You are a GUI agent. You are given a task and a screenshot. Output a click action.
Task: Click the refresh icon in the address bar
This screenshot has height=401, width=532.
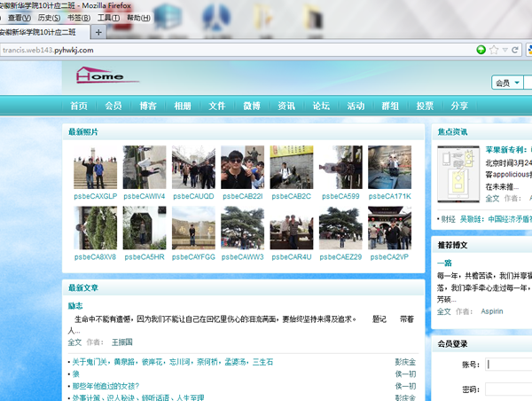(517, 50)
